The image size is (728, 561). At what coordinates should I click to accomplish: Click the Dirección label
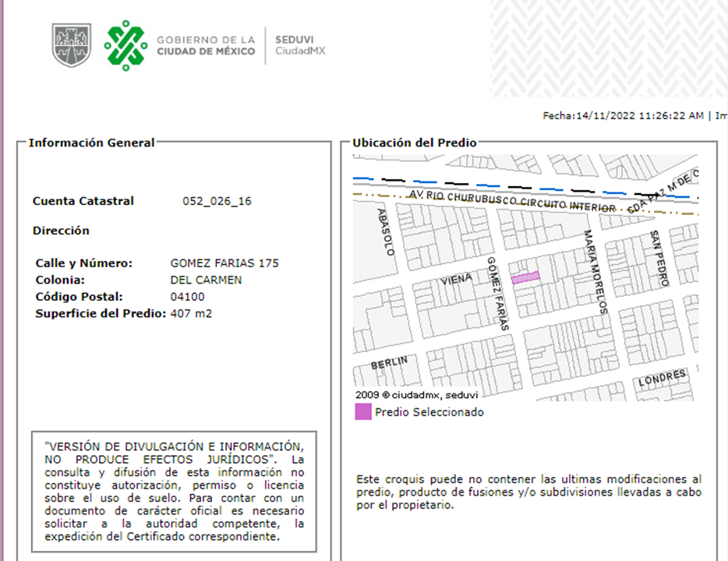[61, 231]
